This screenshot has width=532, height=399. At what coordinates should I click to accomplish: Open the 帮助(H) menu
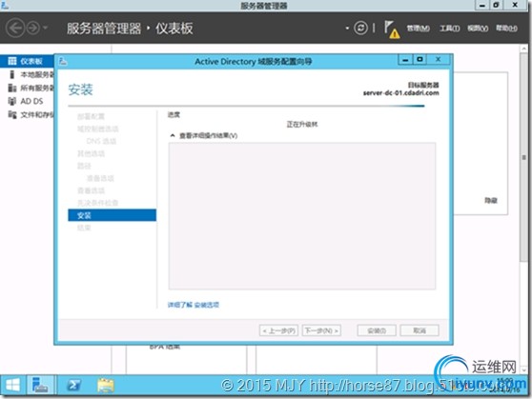pos(506,29)
